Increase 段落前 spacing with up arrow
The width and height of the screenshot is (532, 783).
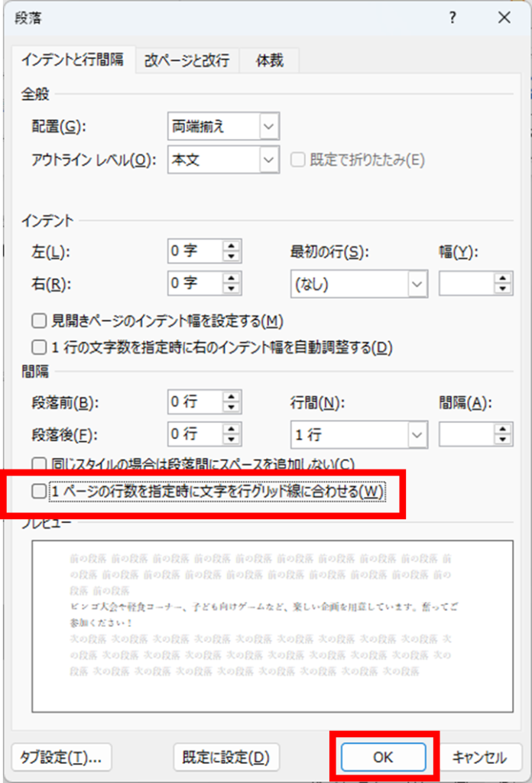231,396
